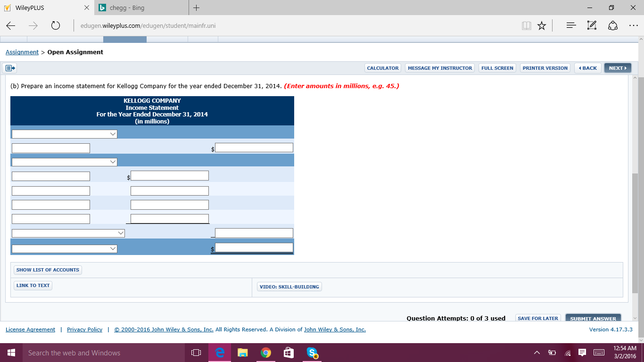Click Search the web and Windows box
Viewport: 644px width, 362px height.
[104, 353]
